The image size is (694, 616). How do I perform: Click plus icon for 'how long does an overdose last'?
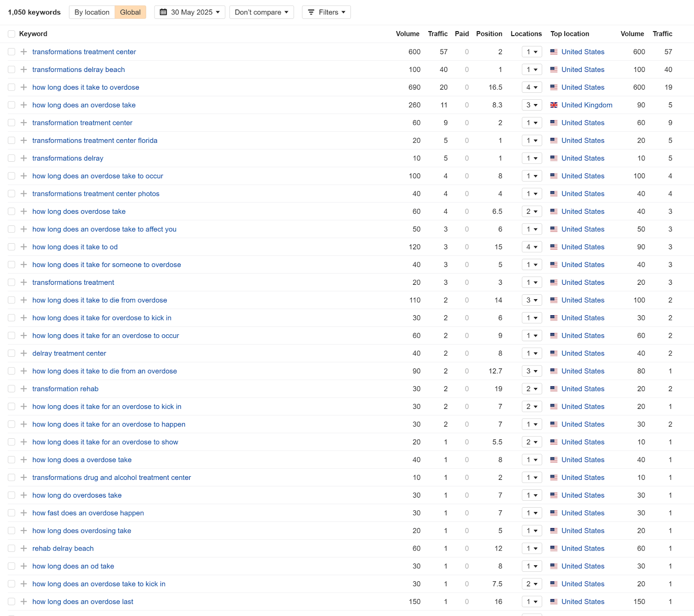24,602
